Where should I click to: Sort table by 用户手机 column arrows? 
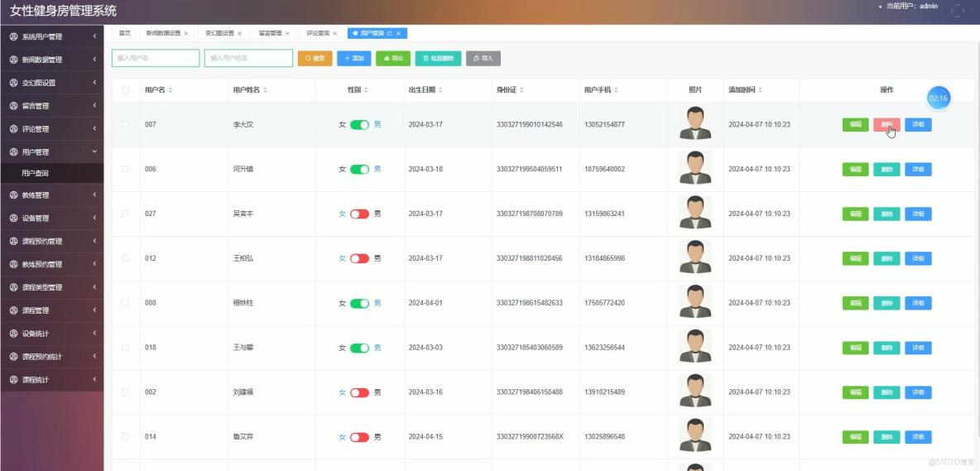617,90
